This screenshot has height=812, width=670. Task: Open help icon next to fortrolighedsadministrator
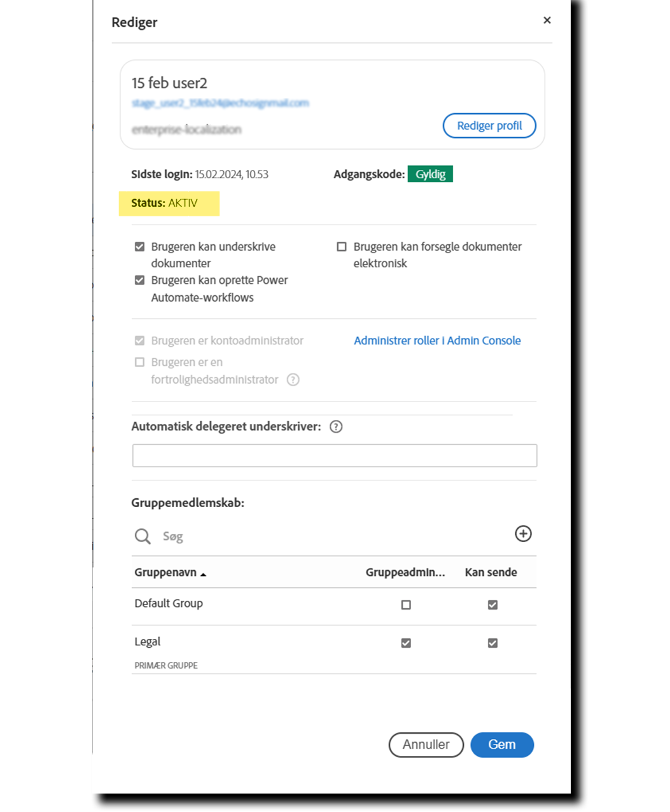293,380
